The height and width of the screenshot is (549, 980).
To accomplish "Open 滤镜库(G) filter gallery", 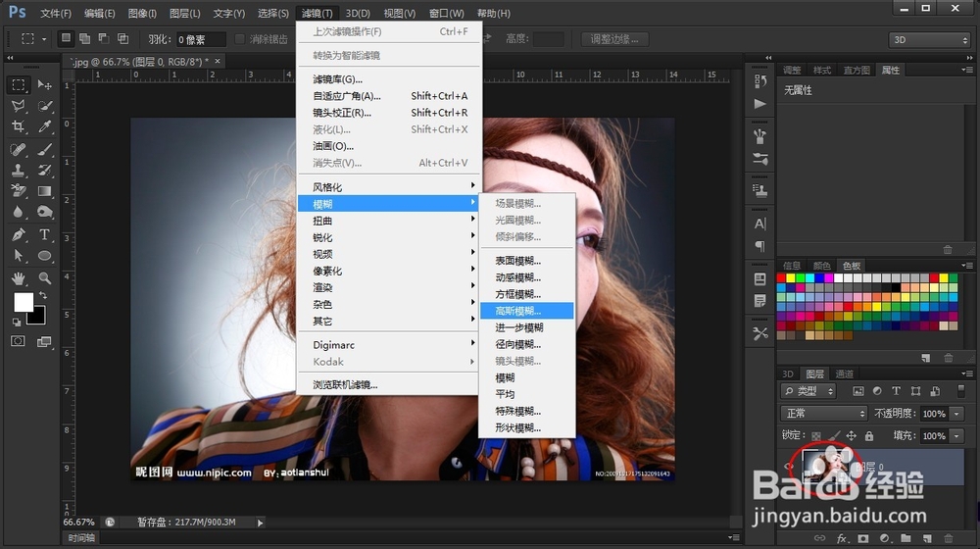I will (x=389, y=78).
